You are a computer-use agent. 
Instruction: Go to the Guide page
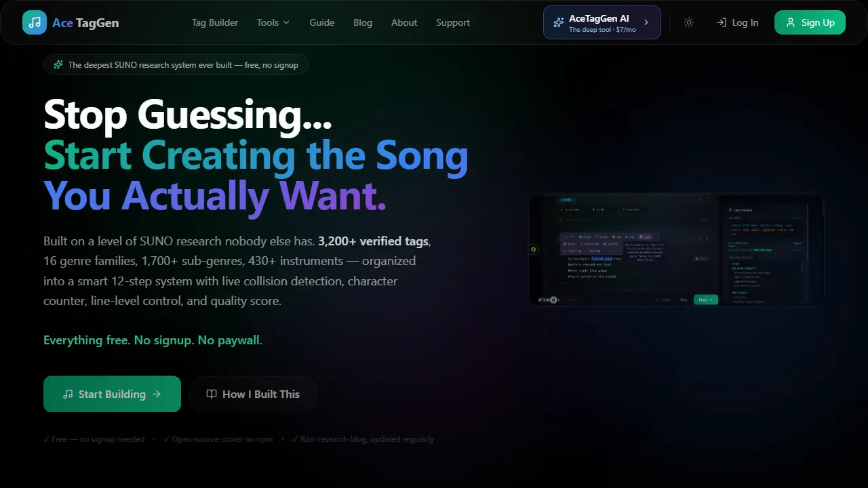[x=322, y=22]
